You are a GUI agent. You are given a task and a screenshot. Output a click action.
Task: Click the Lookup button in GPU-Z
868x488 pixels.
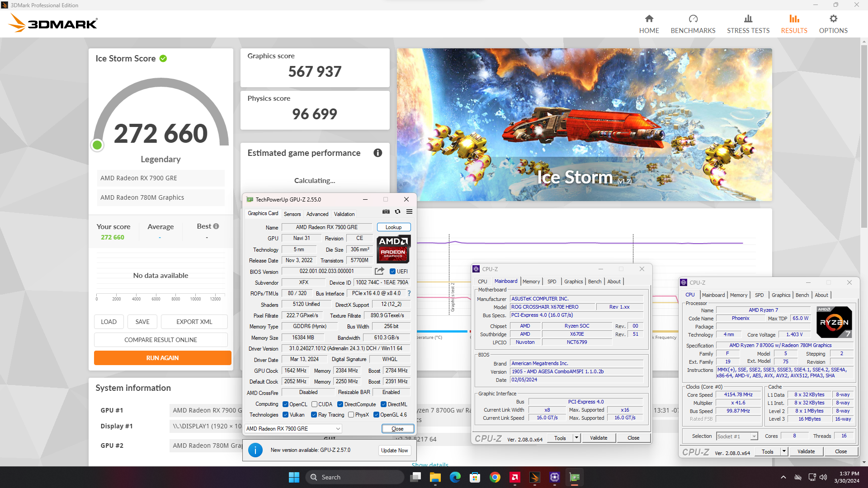click(x=393, y=227)
